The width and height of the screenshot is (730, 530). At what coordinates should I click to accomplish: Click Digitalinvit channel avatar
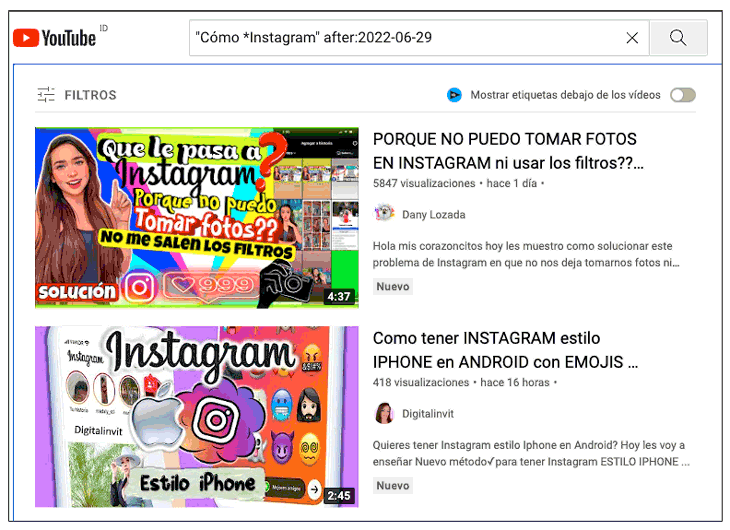tap(384, 413)
